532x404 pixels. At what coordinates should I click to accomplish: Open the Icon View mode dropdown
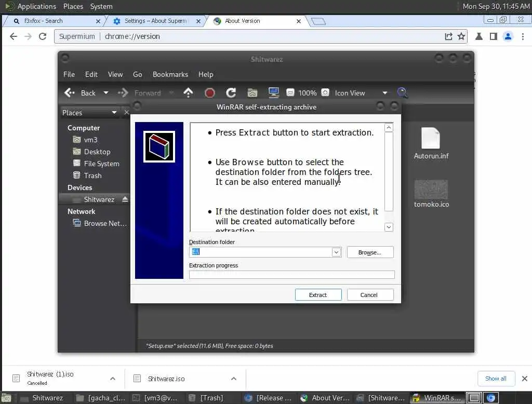(361, 93)
